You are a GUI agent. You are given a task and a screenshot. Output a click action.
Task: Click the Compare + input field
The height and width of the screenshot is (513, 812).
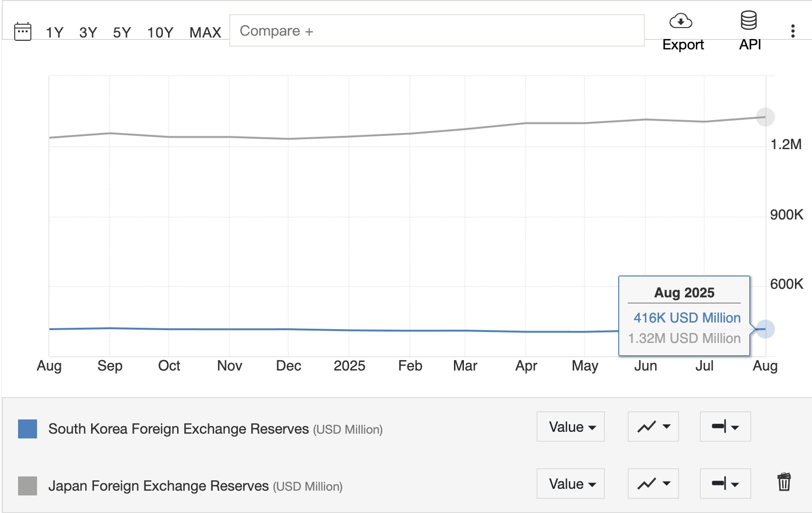click(437, 31)
